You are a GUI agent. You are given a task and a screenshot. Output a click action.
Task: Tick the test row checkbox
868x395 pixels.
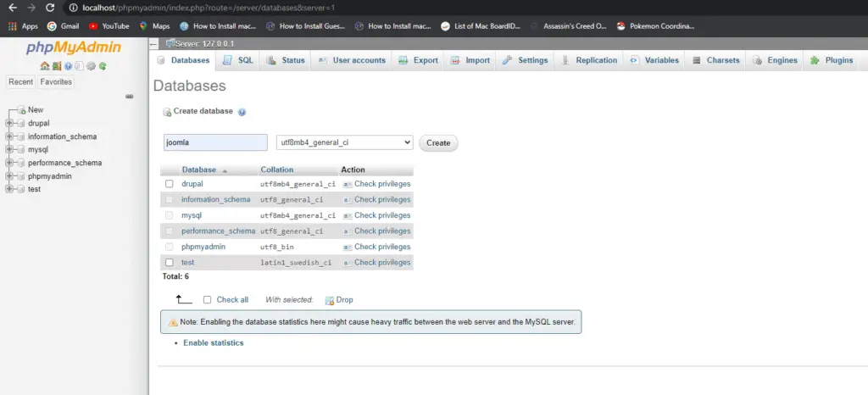[170, 262]
